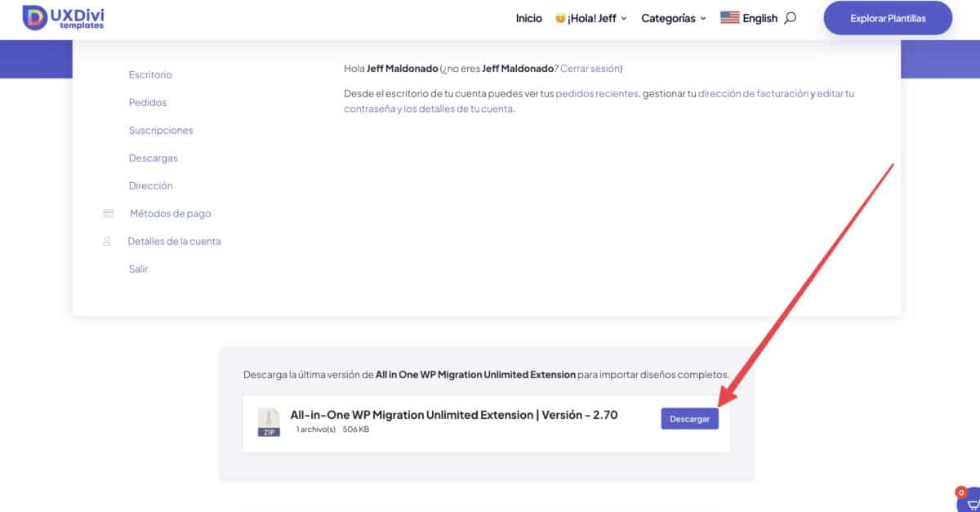Open Descargas in account sidebar
980x512 pixels.
[153, 158]
